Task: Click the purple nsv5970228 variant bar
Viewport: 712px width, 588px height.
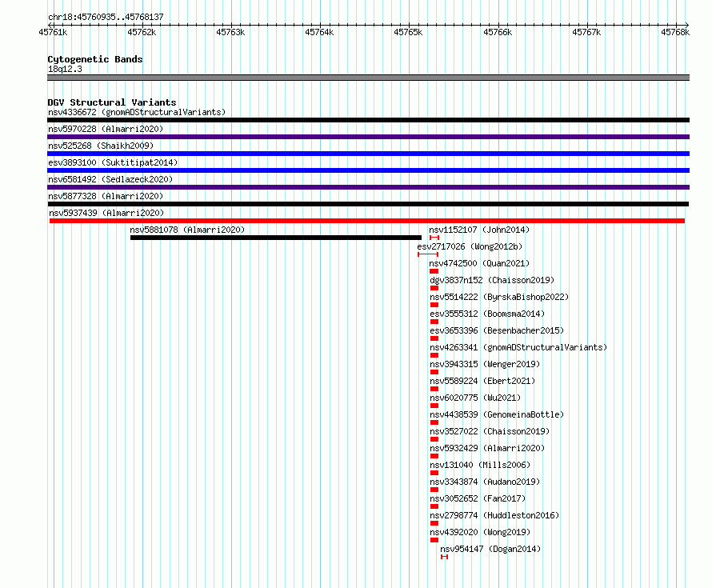Action: click(368, 137)
